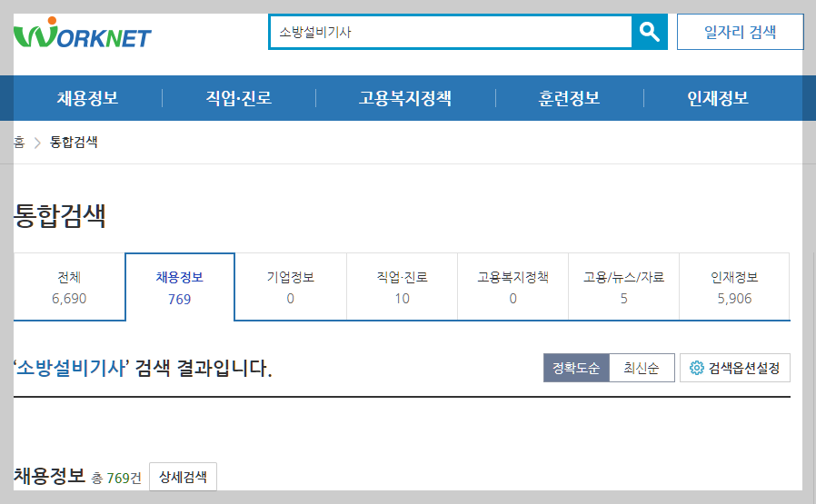The width and height of the screenshot is (816, 504).
Task: Open 검색옵션설정 settings
Action: click(735, 369)
